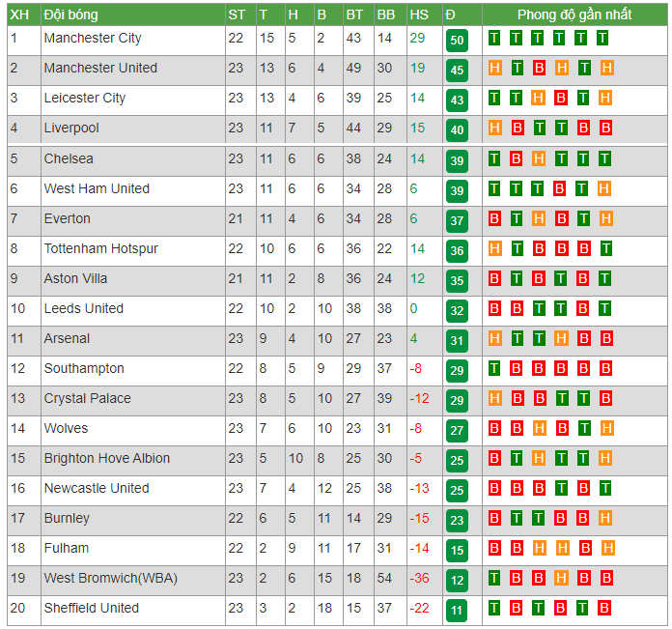Select the Newcastle United team name

(97, 488)
